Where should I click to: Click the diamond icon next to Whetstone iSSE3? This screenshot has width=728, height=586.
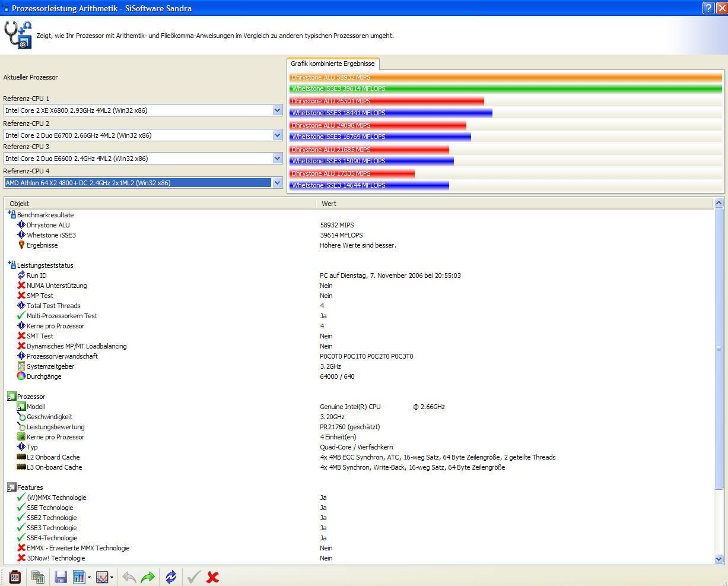point(21,235)
